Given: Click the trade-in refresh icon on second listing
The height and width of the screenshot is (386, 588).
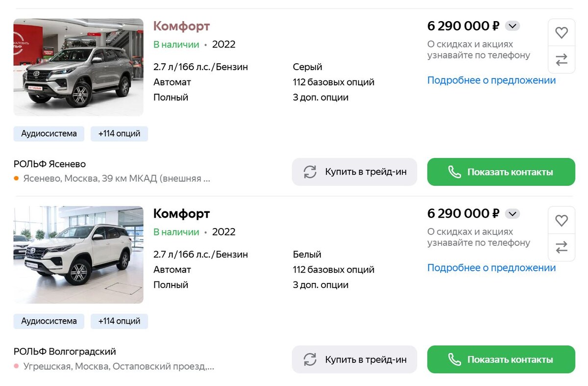Looking at the screenshot, I should 309,359.
